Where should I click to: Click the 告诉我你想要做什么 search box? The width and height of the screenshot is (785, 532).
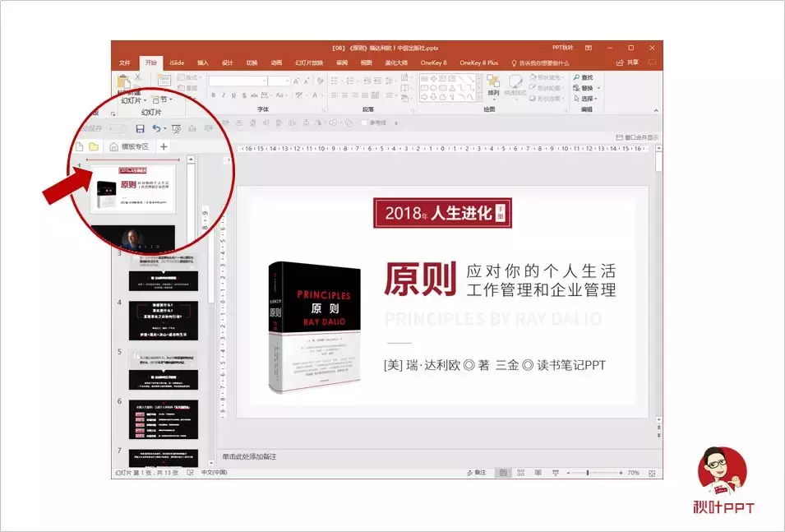click(540, 63)
